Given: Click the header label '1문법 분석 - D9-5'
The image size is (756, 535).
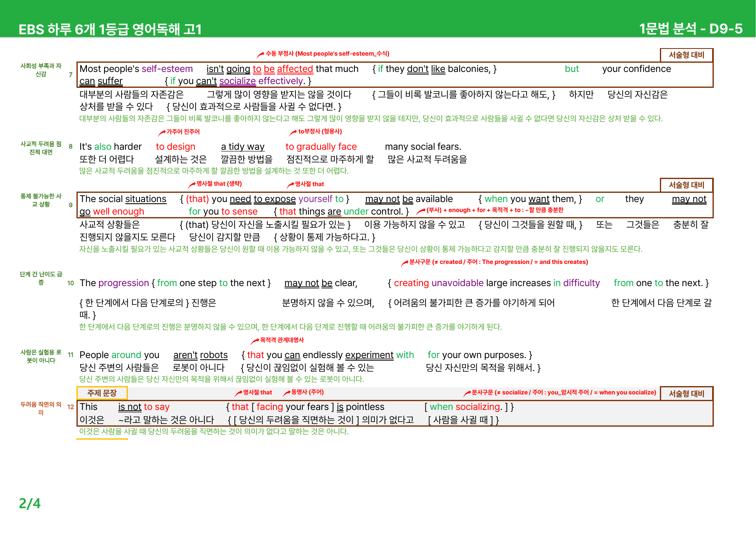Looking at the screenshot, I should pos(691,28).
